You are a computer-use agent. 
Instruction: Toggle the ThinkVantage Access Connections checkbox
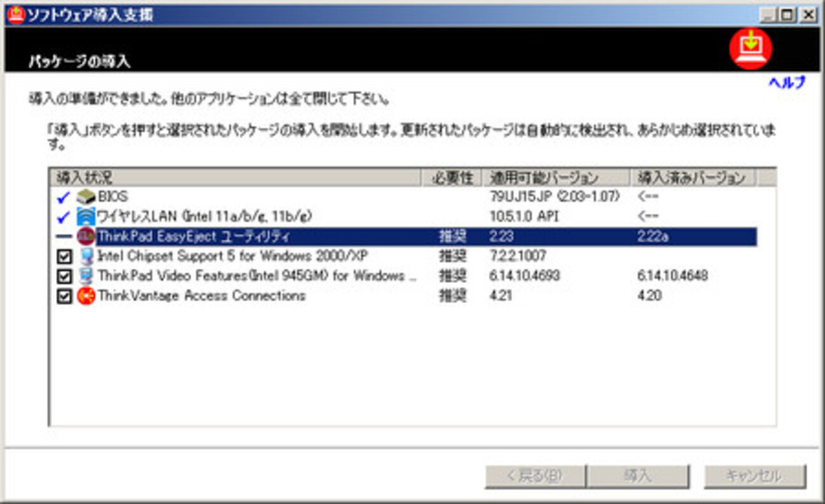click(x=64, y=296)
